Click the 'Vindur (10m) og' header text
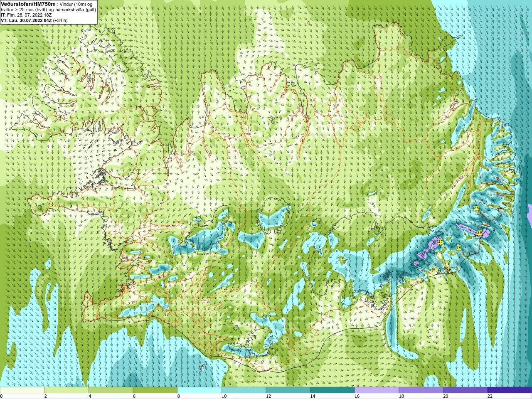The width and height of the screenshot is (532, 399). [76, 4]
